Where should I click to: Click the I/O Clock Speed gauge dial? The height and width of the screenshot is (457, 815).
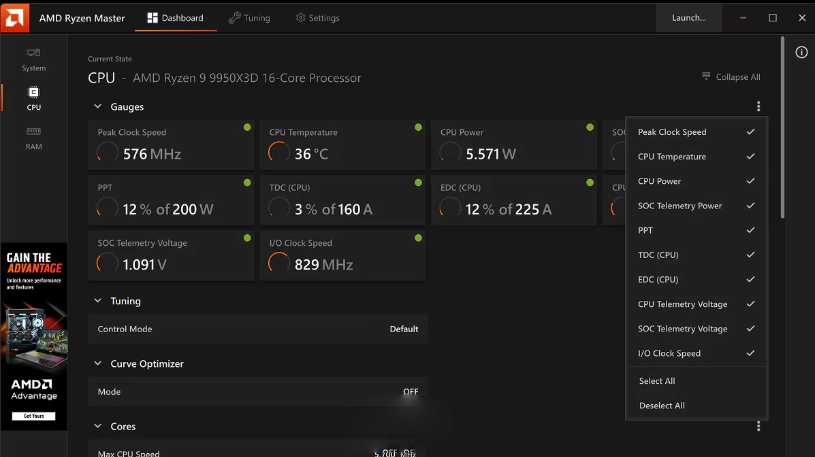point(279,263)
